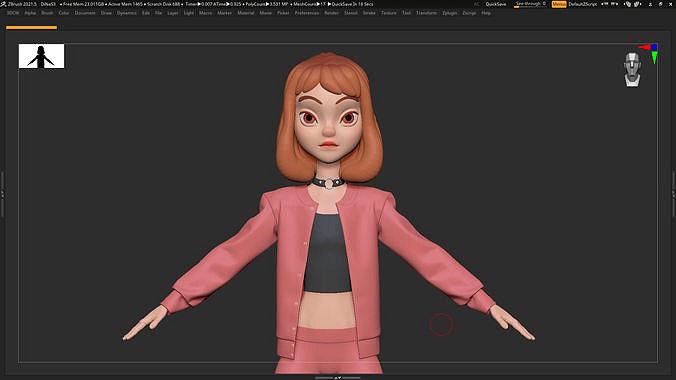Click the XYZ axis orientation gizmo
The image size is (676, 380).
pyautogui.click(x=649, y=53)
